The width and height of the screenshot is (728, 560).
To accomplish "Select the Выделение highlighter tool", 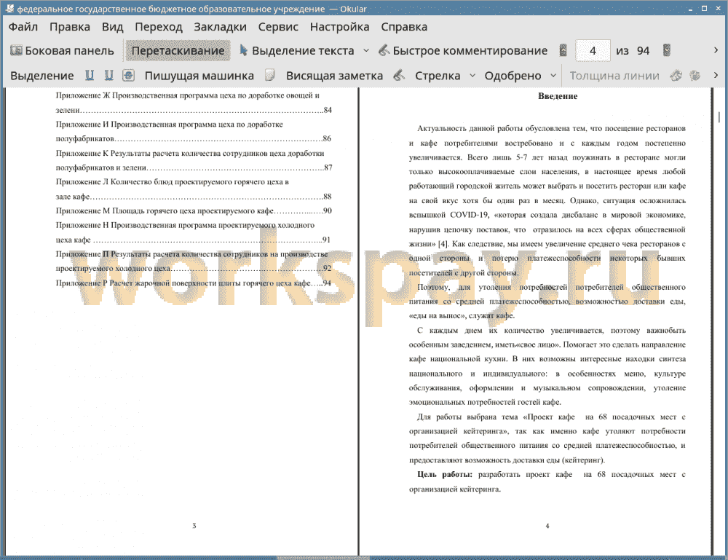I will coord(41,76).
